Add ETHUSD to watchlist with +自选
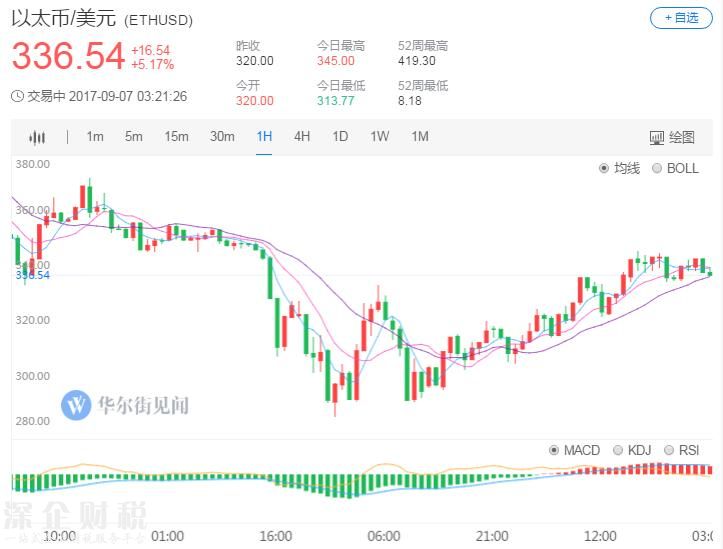The width and height of the screenshot is (723, 549). pos(681,18)
